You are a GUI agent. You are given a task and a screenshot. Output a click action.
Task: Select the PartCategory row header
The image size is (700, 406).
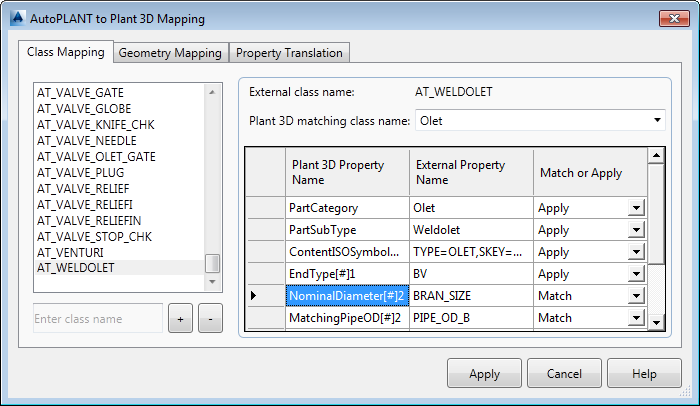point(266,208)
